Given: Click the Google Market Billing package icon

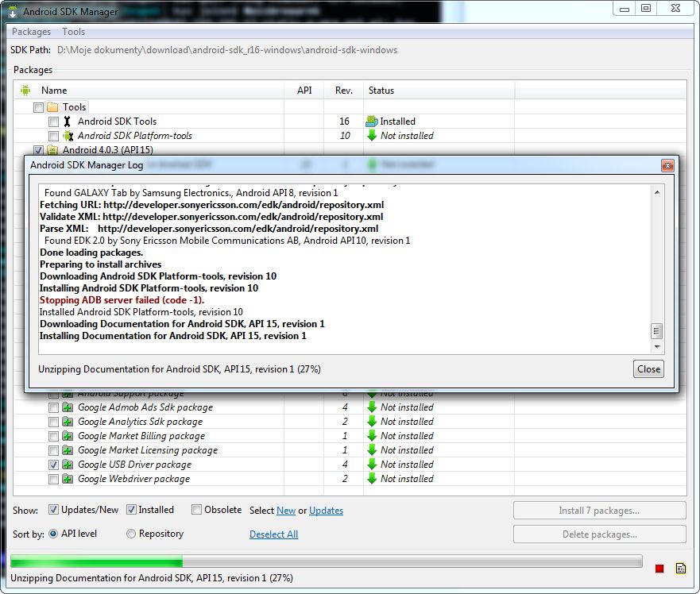Looking at the screenshot, I should click(x=68, y=435).
